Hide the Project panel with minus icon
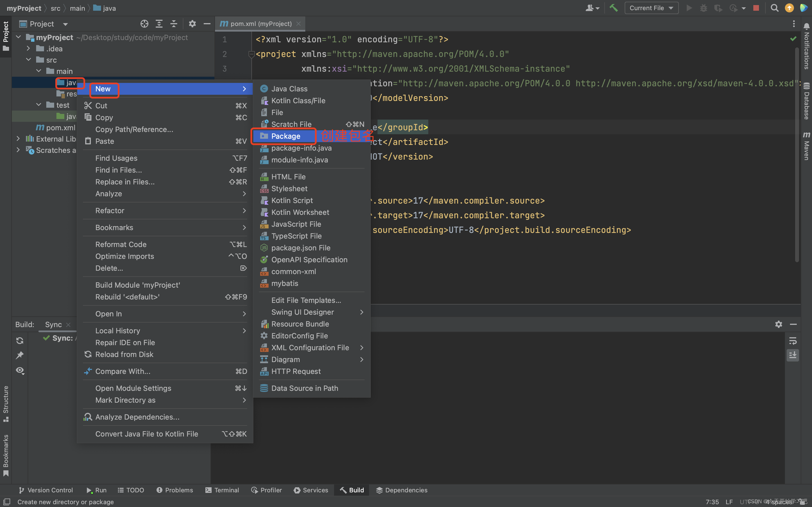 pos(207,24)
